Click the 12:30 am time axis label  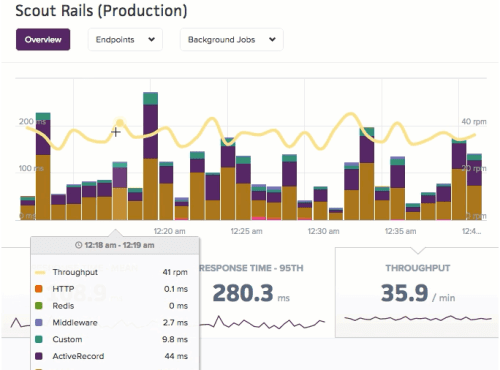(323, 231)
